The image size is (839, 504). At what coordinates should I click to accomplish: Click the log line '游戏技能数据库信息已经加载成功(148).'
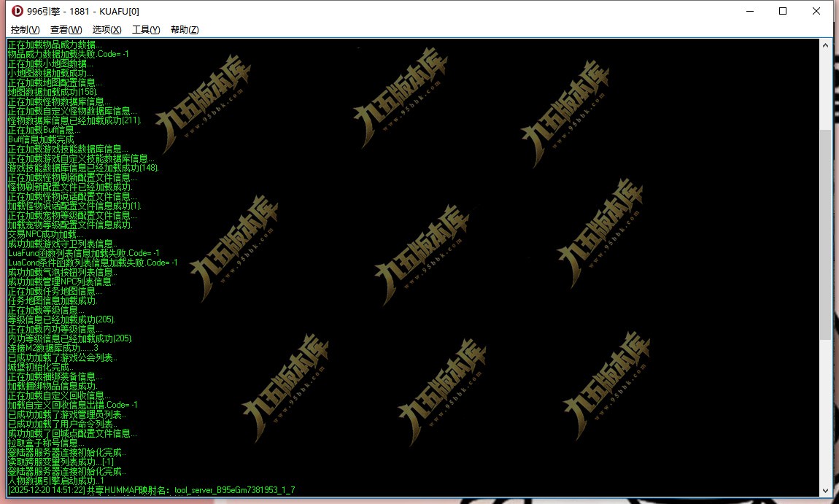[83, 168]
